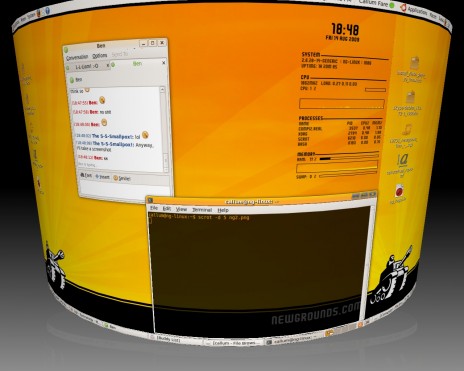Open the red circle icon on desktop
Image resolution: width=464 pixels, height=371 pixels.
tap(399, 191)
